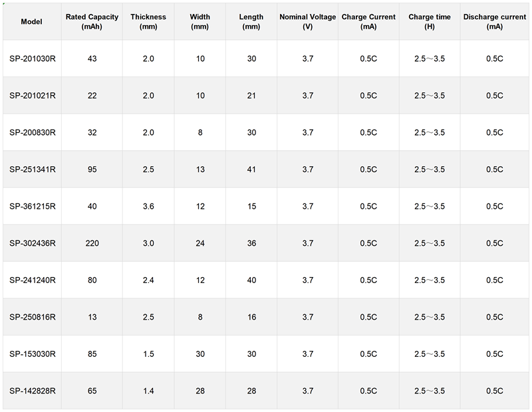Select the 3.6 thickness value
Image resolution: width=532 pixels, height=412 pixels.
[148, 207]
